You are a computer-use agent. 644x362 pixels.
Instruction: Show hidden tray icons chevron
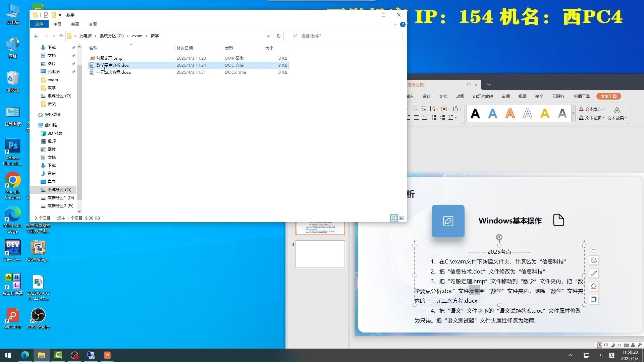[570, 355]
